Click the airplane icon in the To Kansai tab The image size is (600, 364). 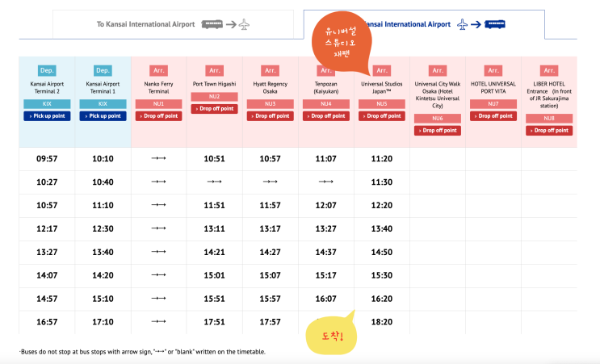[244, 25]
